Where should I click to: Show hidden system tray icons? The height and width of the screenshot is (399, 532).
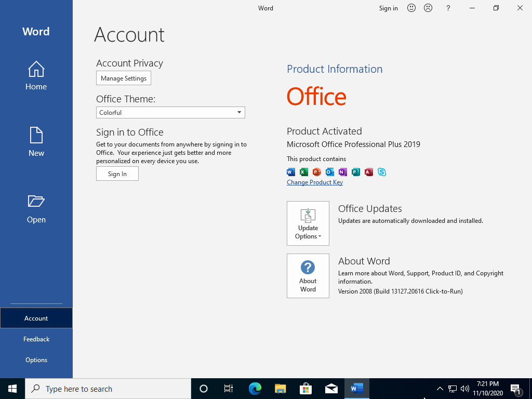[x=440, y=389]
